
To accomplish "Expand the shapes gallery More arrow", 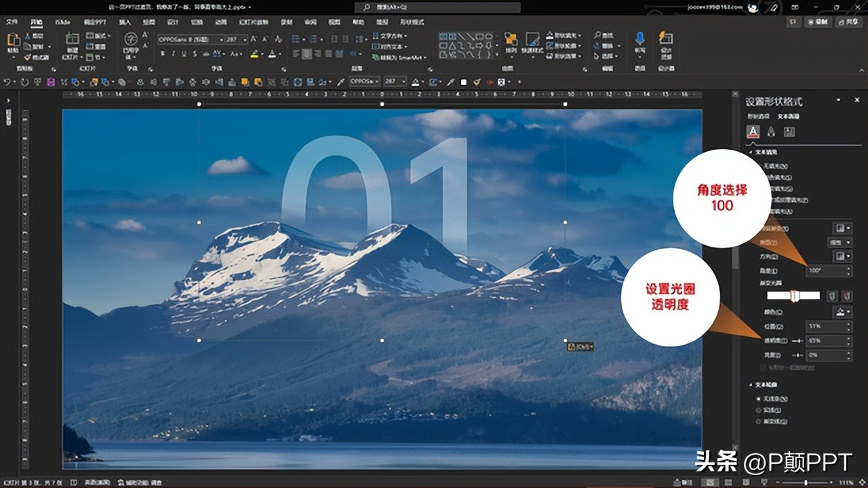I will [497, 56].
